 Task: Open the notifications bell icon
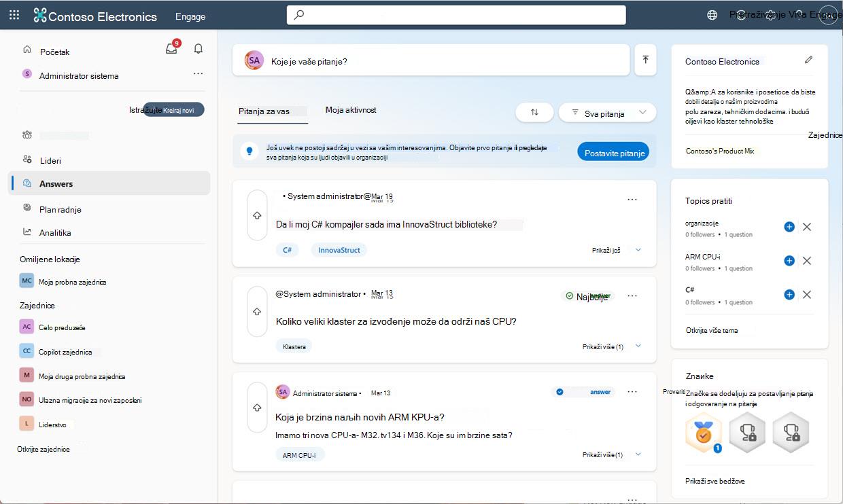[199, 49]
